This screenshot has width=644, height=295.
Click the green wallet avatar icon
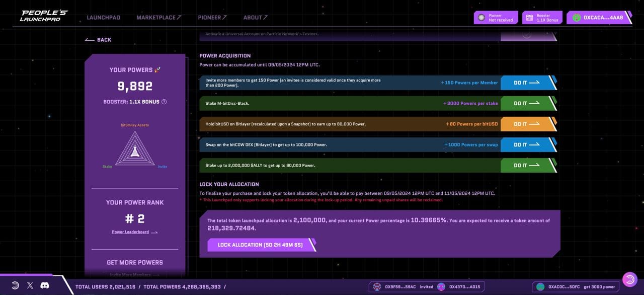tap(576, 18)
